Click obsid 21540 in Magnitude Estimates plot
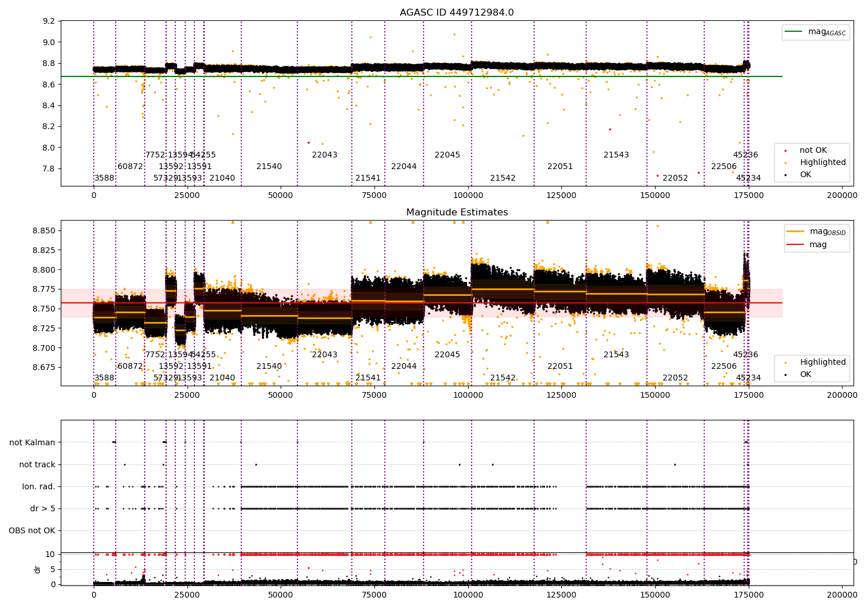This screenshot has height=608, width=868. [269, 367]
